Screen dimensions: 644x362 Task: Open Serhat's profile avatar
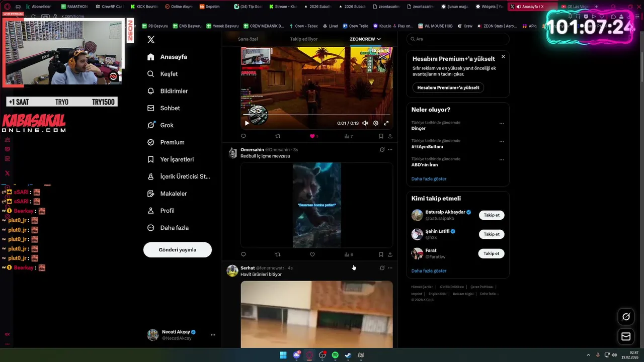pos(232,271)
